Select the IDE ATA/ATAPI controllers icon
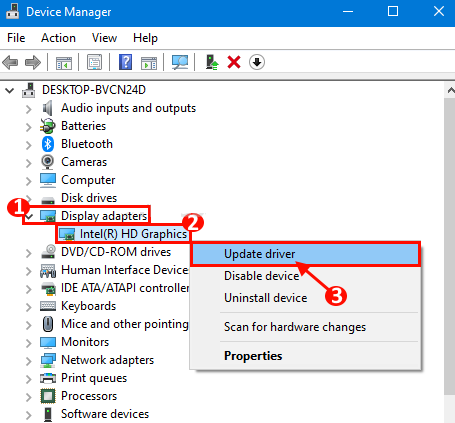455x423 pixels. pyautogui.click(x=48, y=288)
